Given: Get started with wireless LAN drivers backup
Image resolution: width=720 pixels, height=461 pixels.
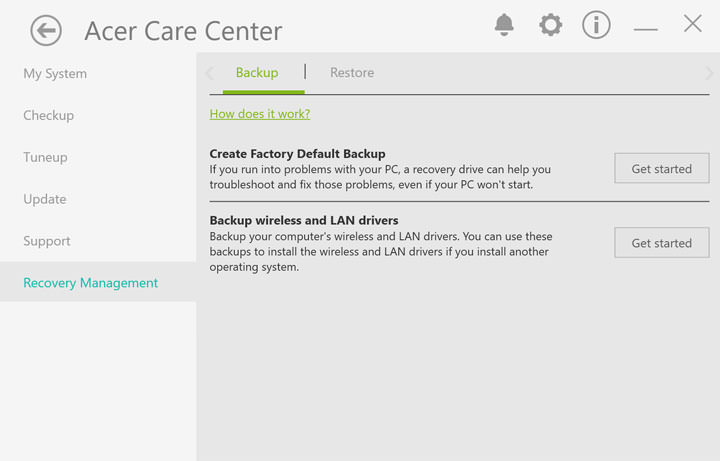Looking at the screenshot, I should pos(661,243).
